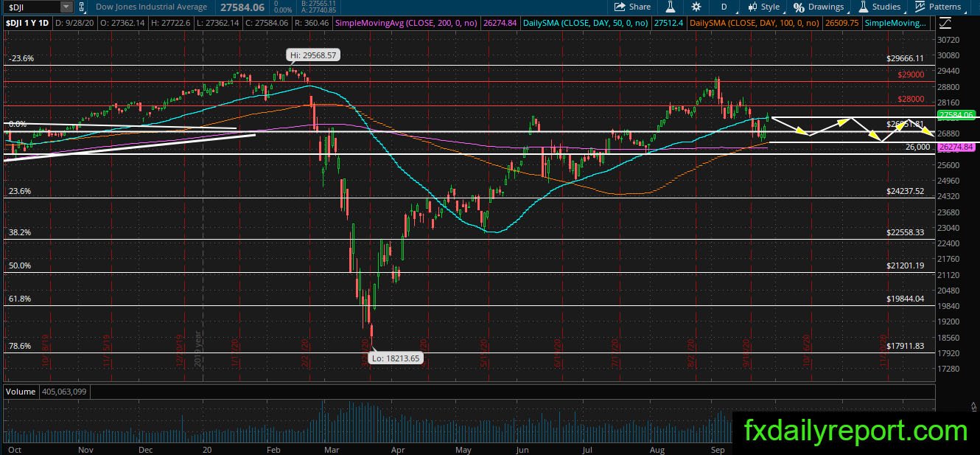Click the red '$29000' price level label
Image resolution: width=980 pixels, height=455 pixels.
click(x=911, y=74)
